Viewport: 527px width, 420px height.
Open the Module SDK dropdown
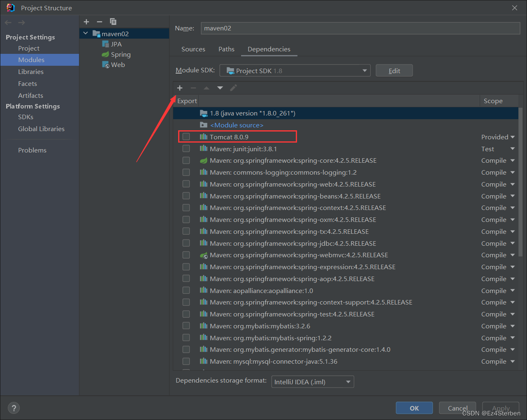295,71
